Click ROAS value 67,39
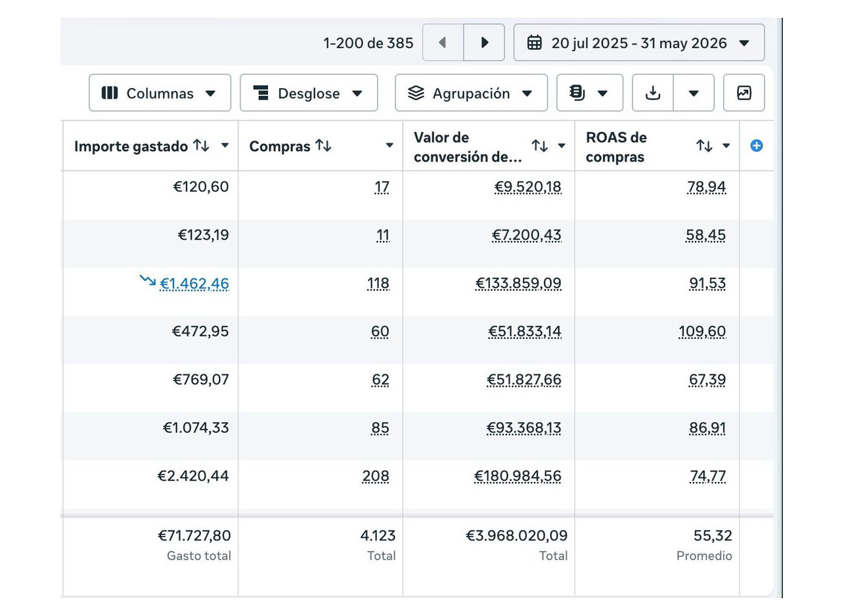 [707, 380]
